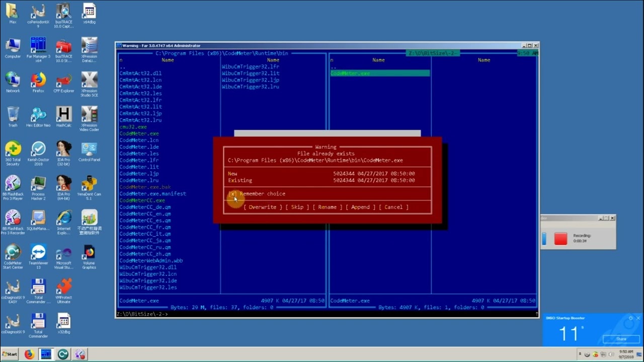644x362 pixels.
Task: Open YenaDent Cam 5.1 desktop icon
Action: click(89, 188)
